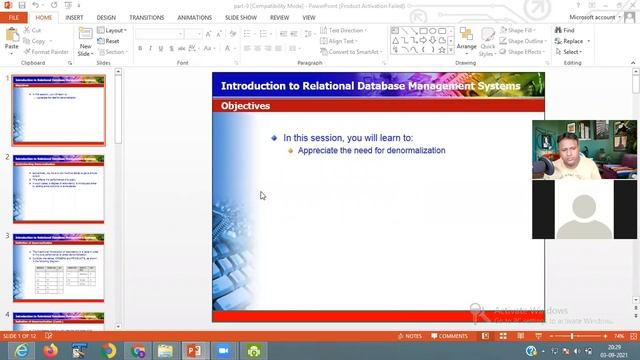Toggle Strikethrough formatting
This screenshot has height=360, width=640.
[x=182, y=49]
